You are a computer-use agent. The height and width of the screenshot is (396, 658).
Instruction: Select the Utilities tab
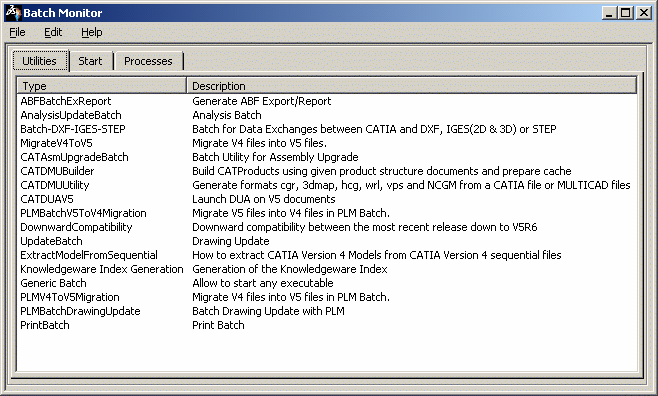(x=39, y=61)
